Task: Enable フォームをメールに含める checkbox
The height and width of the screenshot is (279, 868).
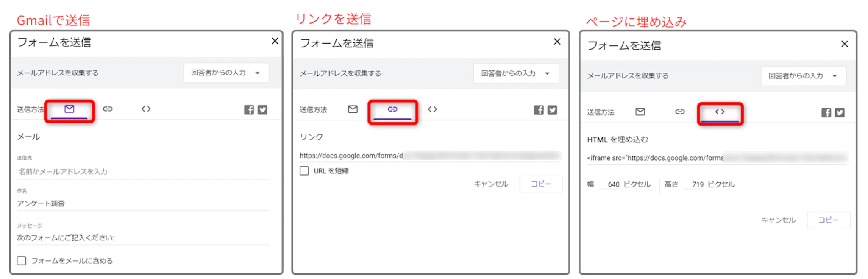Action: click(x=22, y=260)
